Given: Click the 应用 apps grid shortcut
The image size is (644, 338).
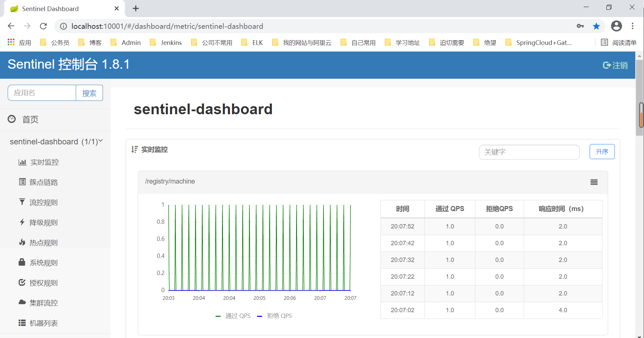Looking at the screenshot, I should pyautogui.click(x=19, y=43).
